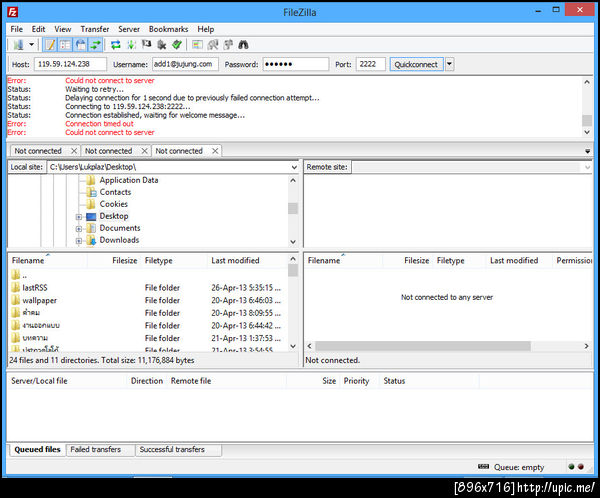Image resolution: width=600 pixels, height=498 pixels.
Task: Open the Server menu
Action: coord(129,29)
